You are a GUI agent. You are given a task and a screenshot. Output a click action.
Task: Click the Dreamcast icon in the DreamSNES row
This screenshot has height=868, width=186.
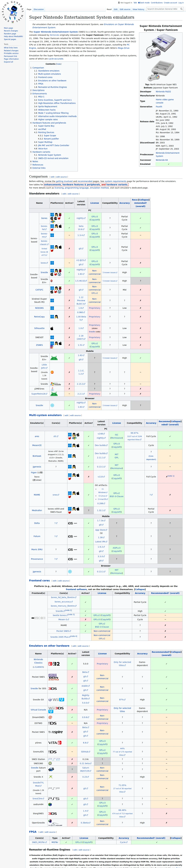(50, 717)
